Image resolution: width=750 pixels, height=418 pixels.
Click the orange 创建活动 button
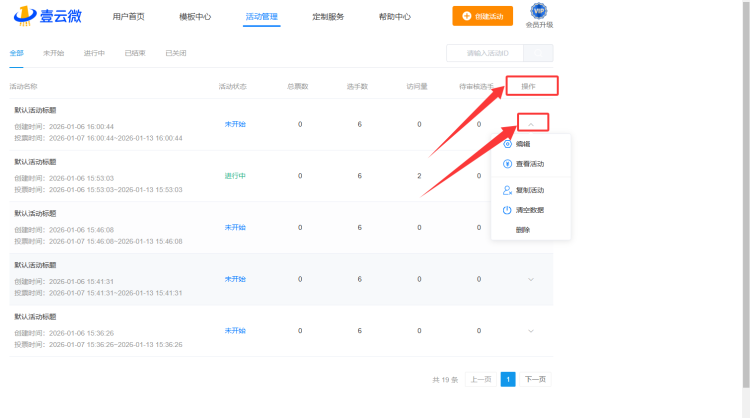pyautogui.click(x=482, y=16)
